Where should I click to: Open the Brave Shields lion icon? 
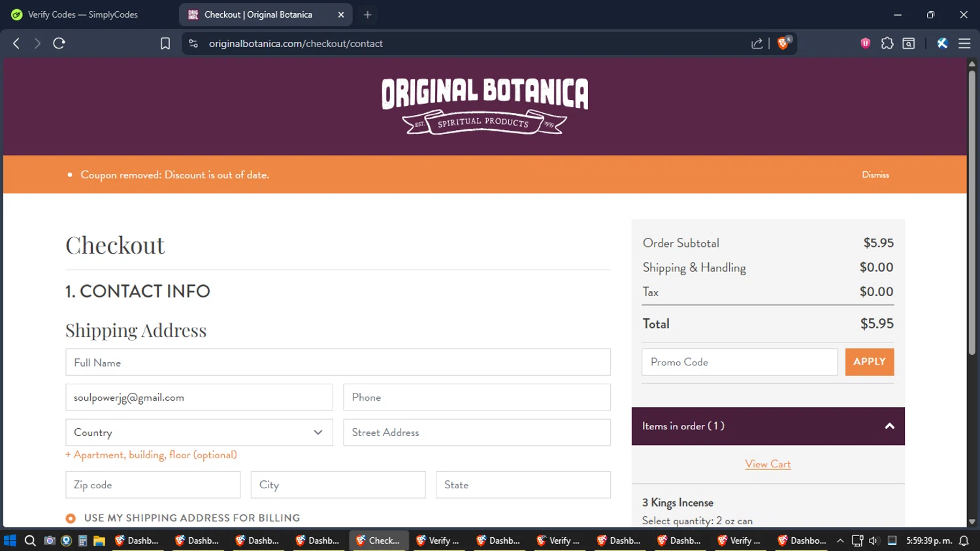783,43
